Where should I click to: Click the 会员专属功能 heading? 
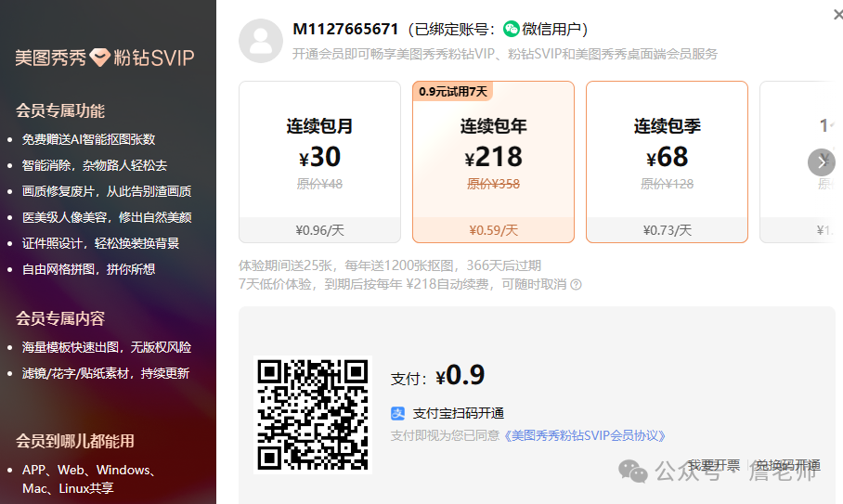[60, 110]
